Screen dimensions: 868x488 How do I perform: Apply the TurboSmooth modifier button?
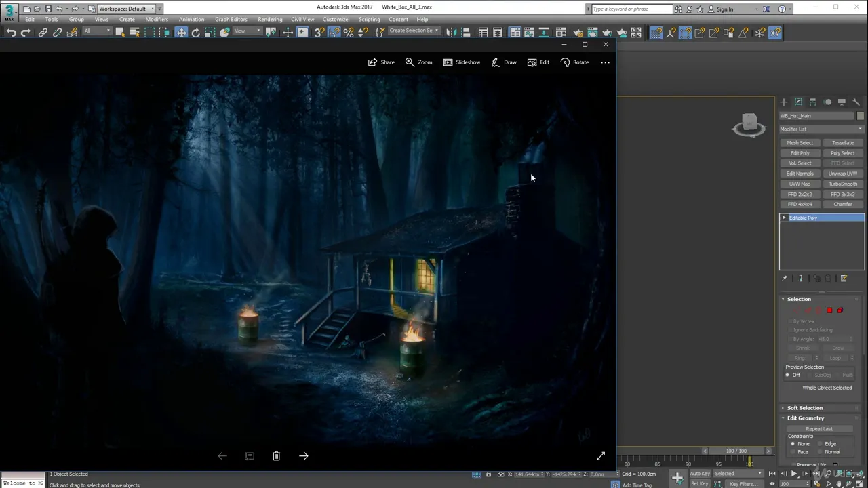843,184
